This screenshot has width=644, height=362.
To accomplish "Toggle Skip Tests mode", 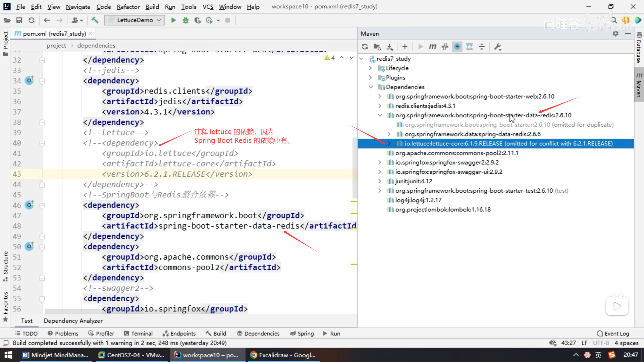I will [x=457, y=47].
